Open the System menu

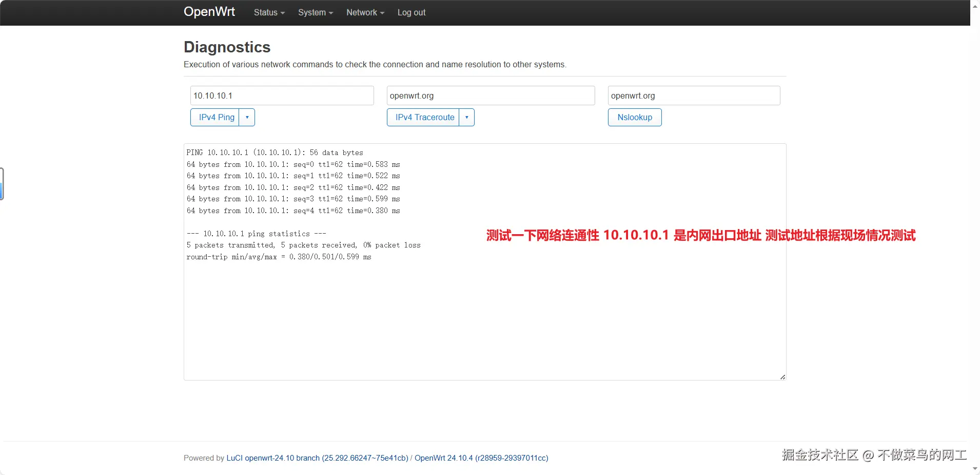pyautogui.click(x=316, y=12)
